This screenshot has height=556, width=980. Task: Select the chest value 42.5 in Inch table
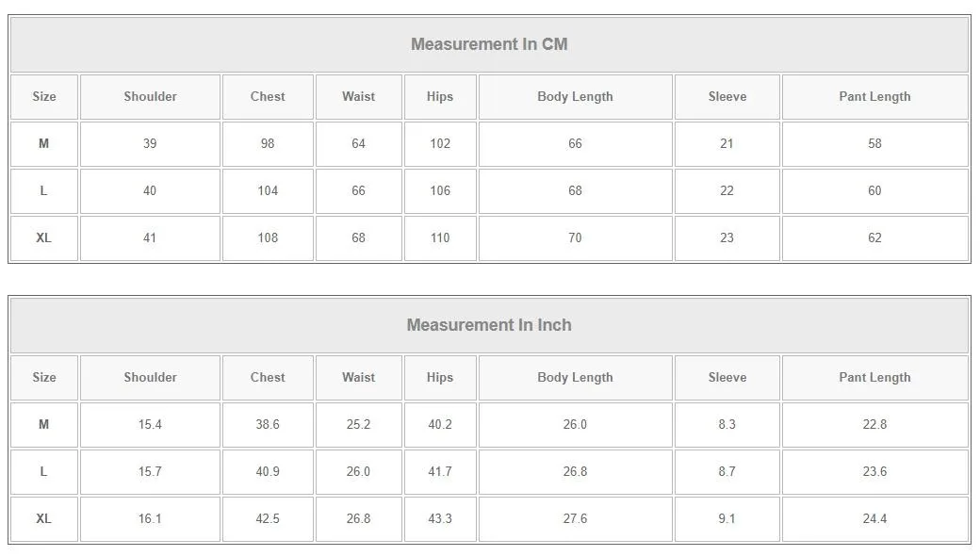pyautogui.click(x=268, y=518)
